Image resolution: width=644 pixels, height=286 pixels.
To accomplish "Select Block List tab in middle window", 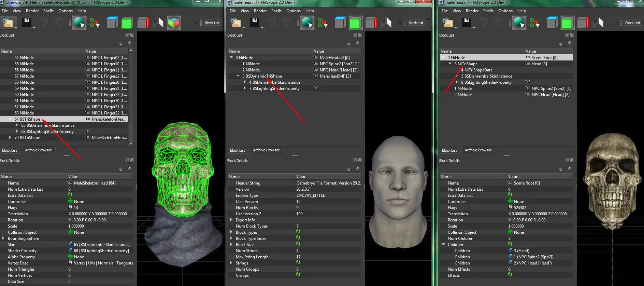I will coord(238,150).
